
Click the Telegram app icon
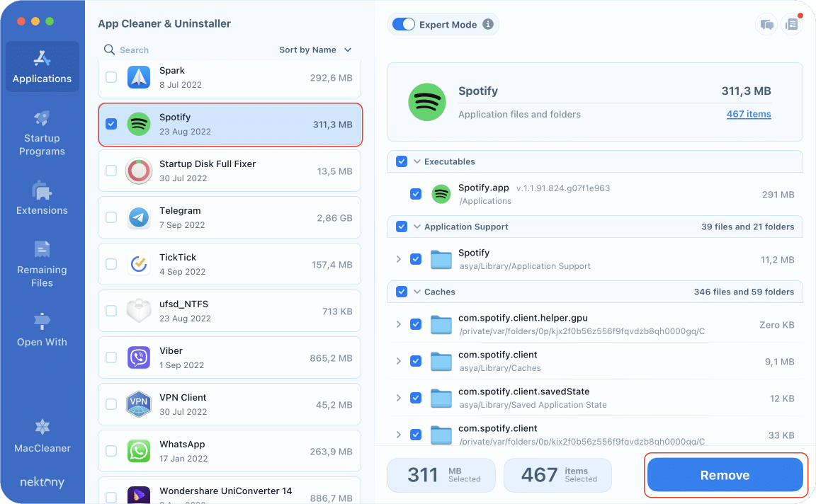[x=139, y=217]
